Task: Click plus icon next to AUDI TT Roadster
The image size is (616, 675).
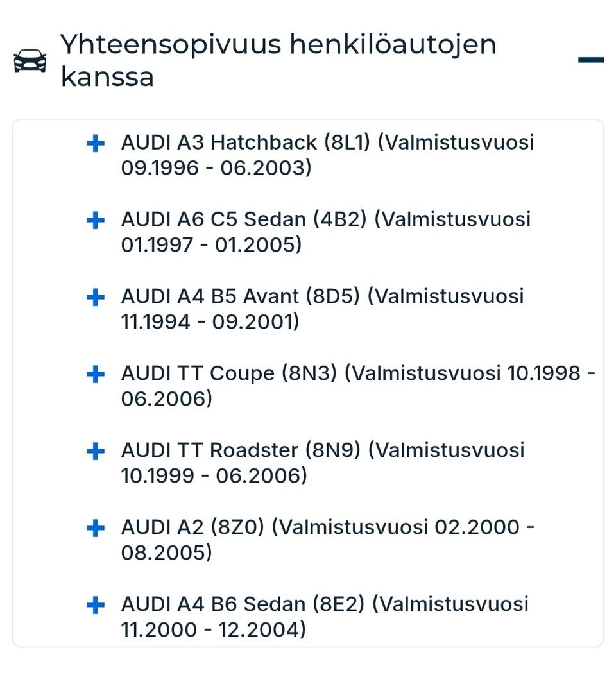Action: pyautogui.click(x=95, y=451)
